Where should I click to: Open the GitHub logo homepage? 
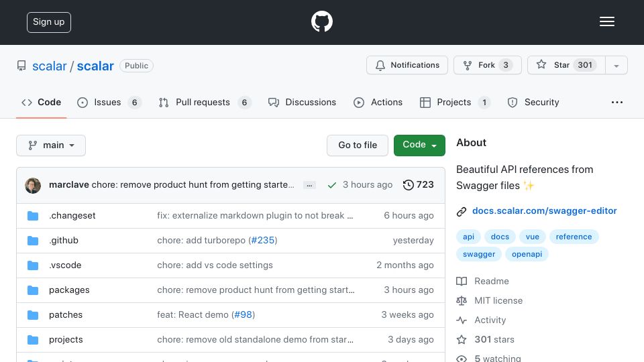pos(321,21)
